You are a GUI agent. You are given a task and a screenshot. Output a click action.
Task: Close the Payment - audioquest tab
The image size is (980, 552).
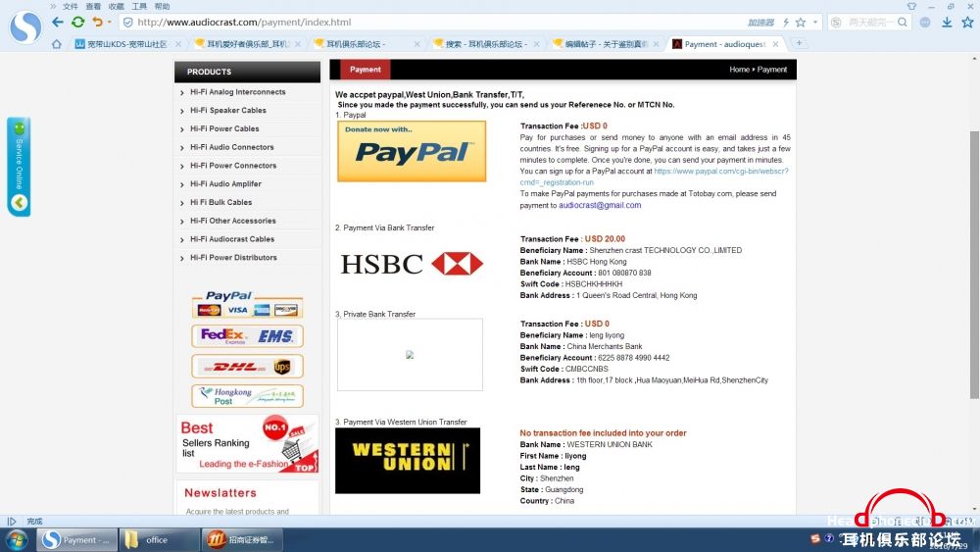(775, 44)
